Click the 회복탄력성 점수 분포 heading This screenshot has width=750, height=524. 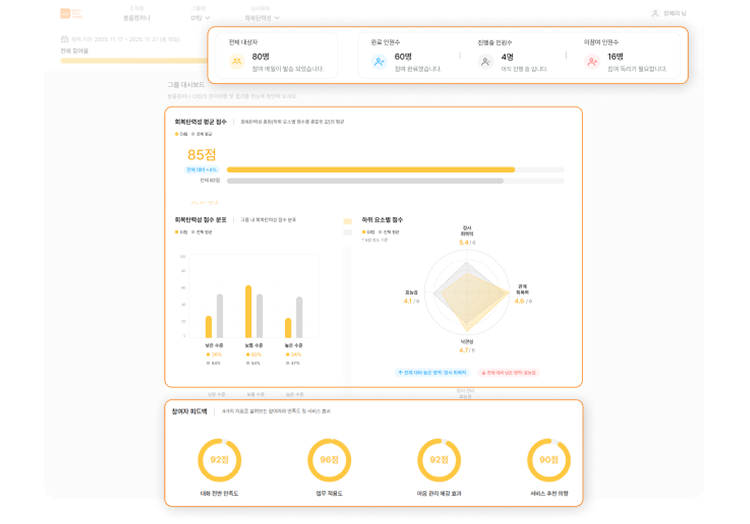click(200, 219)
